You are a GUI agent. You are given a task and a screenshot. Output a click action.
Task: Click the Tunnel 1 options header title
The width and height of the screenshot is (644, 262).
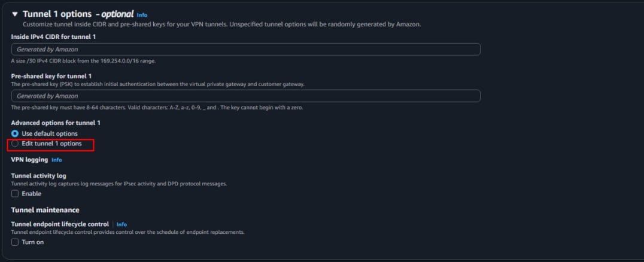tap(57, 14)
